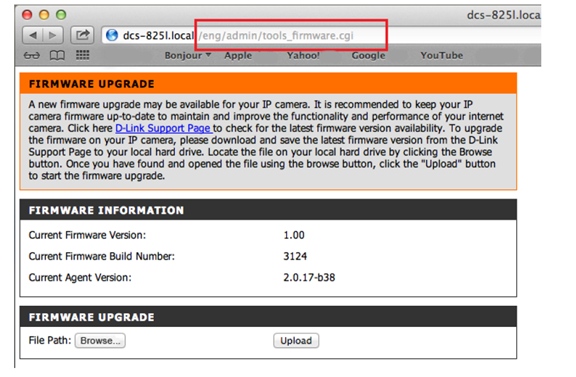The height and width of the screenshot is (377, 576).
Task: Open the Apple bookmark
Action: coord(238,55)
